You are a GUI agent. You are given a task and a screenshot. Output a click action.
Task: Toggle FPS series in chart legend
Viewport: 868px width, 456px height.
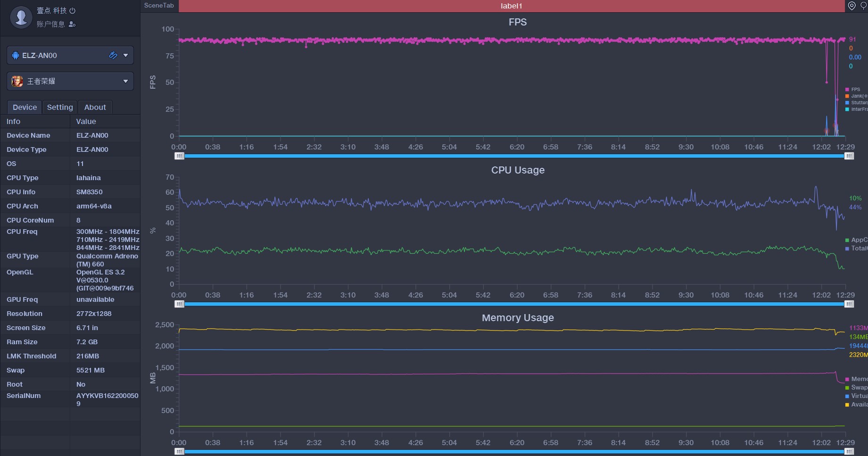[853, 89]
